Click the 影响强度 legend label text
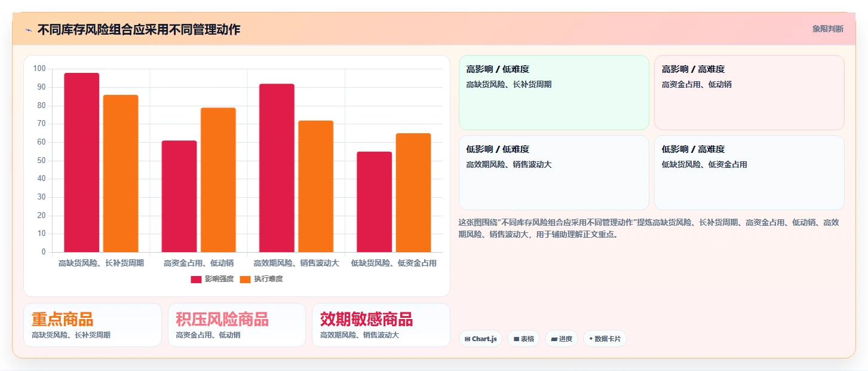Viewport: 868px width, 371px height. (219, 280)
